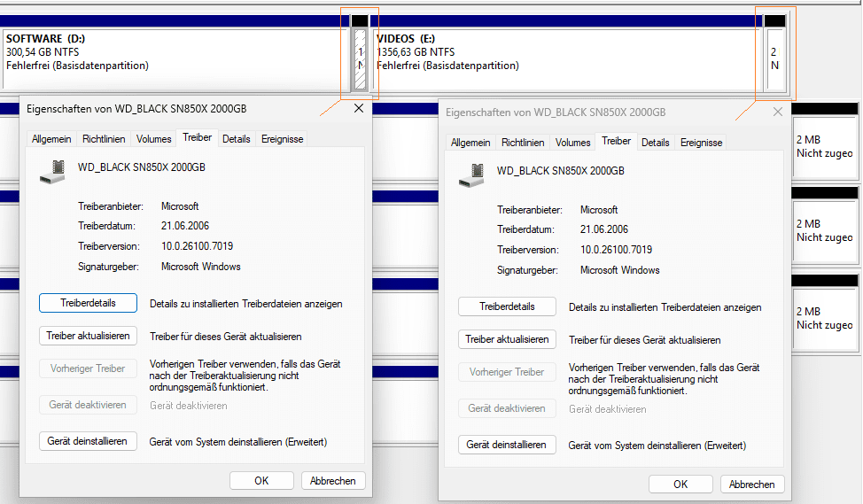Click device name WD_BLACK SN850X 2000GB in right dialog
Viewport: 863px width, 504px height.
click(560, 171)
